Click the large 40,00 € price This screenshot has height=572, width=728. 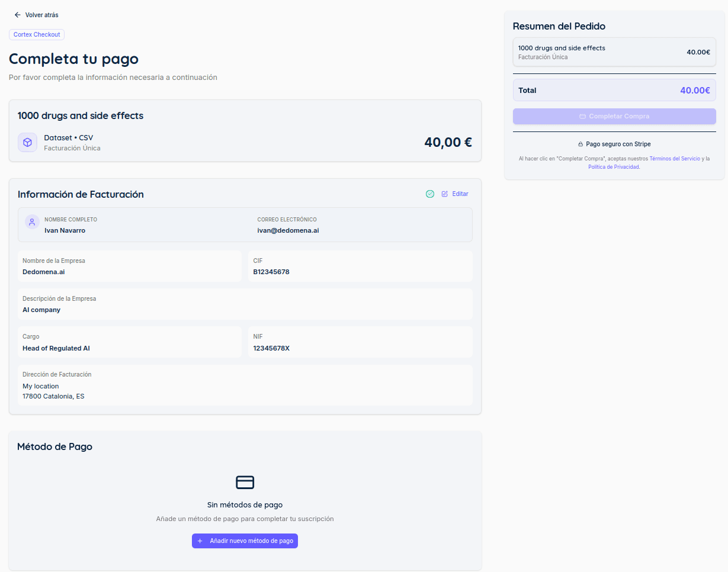[448, 142]
